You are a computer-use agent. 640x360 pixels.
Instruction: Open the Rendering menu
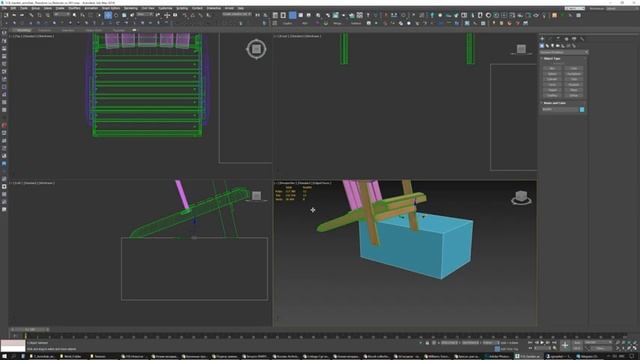click(x=131, y=8)
